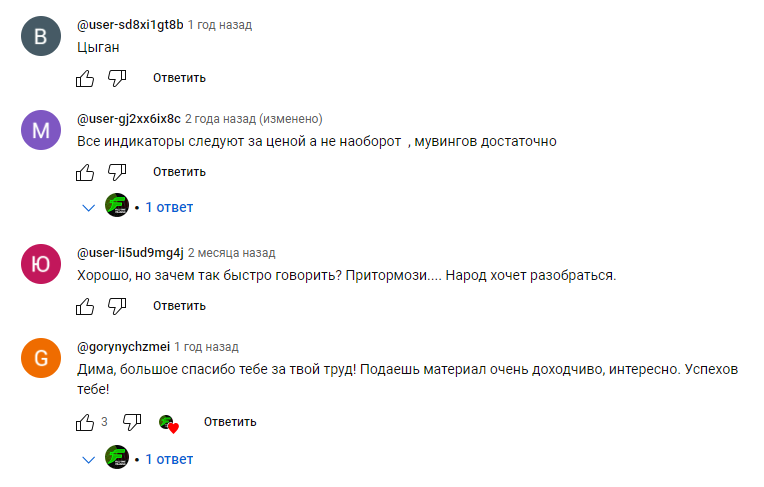This screenshot has height=487, width=764.
Task: Like the comment "Цыган"
Action: (85, 78)
